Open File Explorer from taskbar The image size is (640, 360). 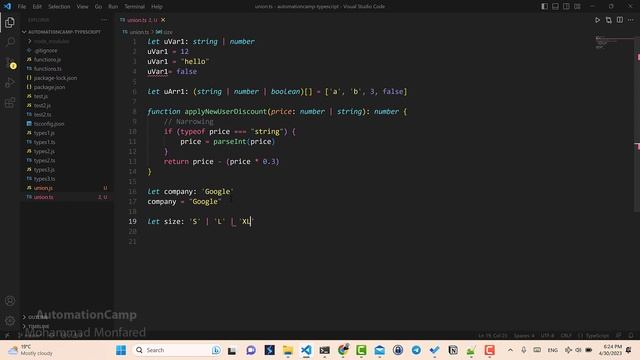tap(288, 350)
